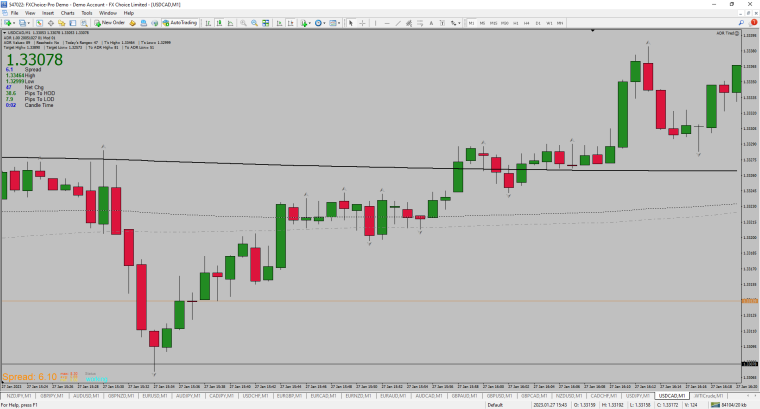760x409 pixels.
Task: Switch the chart to bar chart
Action: tap(208, 23)
